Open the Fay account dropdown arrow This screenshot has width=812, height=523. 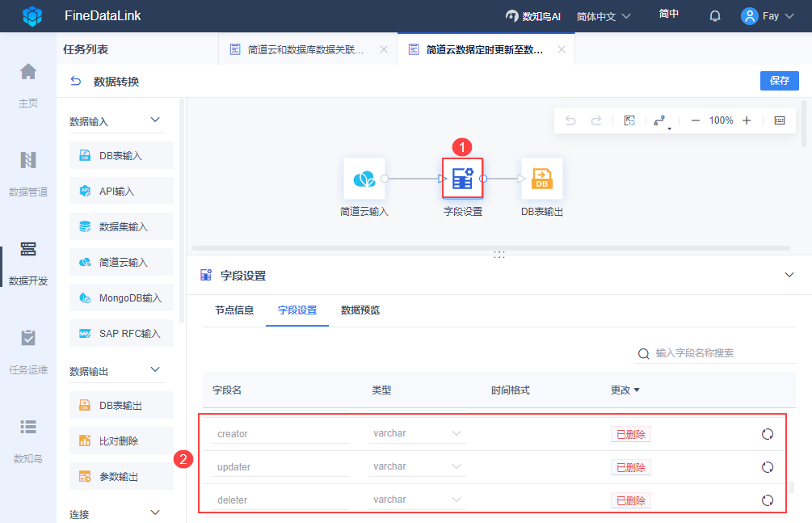point(789,16)
